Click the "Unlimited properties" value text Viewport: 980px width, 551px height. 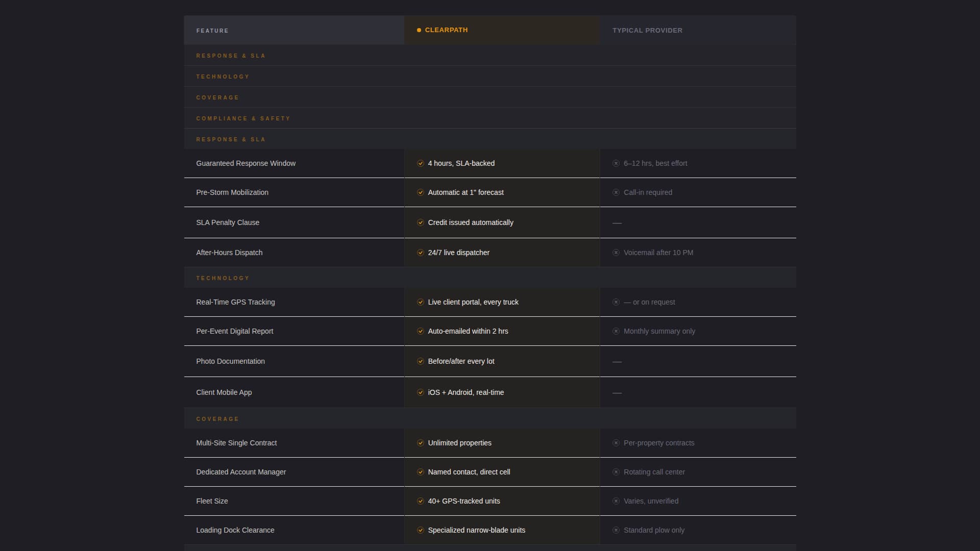460,443
